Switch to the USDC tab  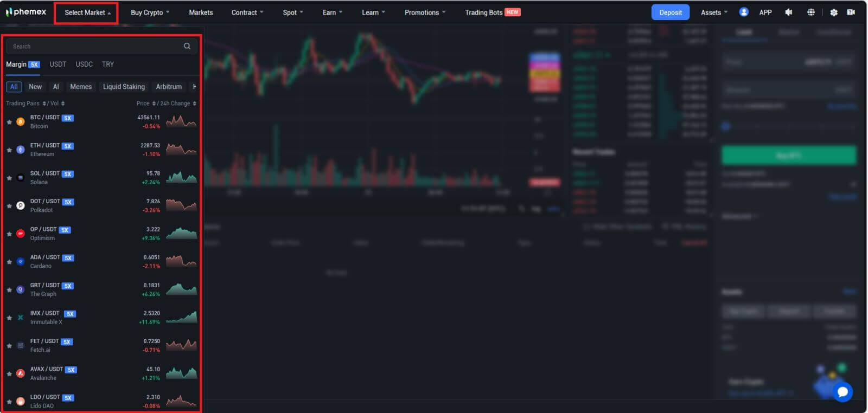84,64
